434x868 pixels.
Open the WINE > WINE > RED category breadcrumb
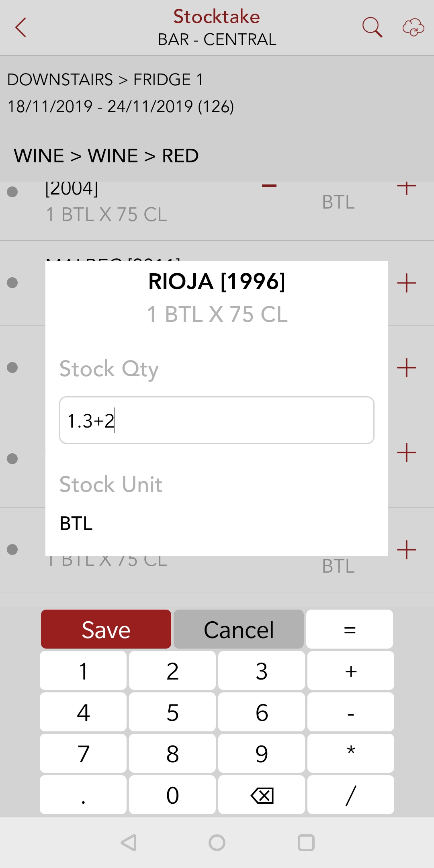pyautogui.click(x=106, y=156)
